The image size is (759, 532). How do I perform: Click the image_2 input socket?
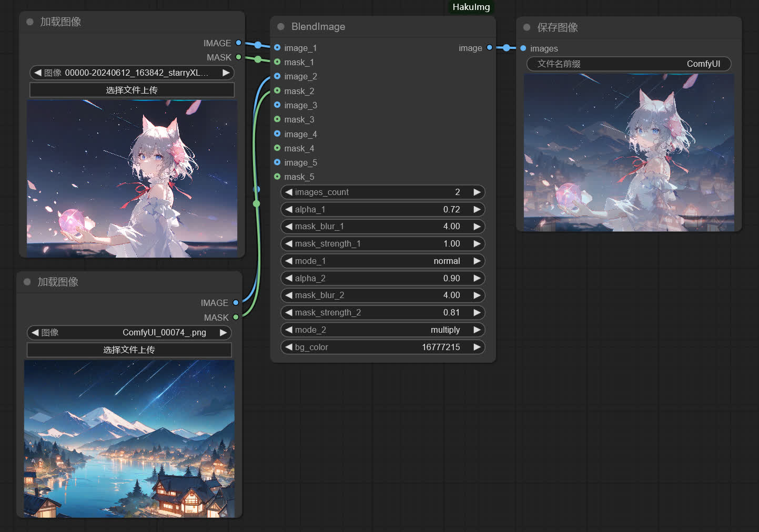click(x=277, y=76)
